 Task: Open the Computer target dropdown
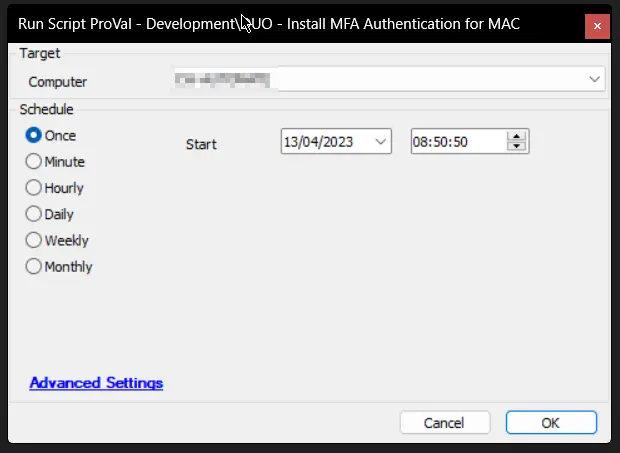[594, 79]
